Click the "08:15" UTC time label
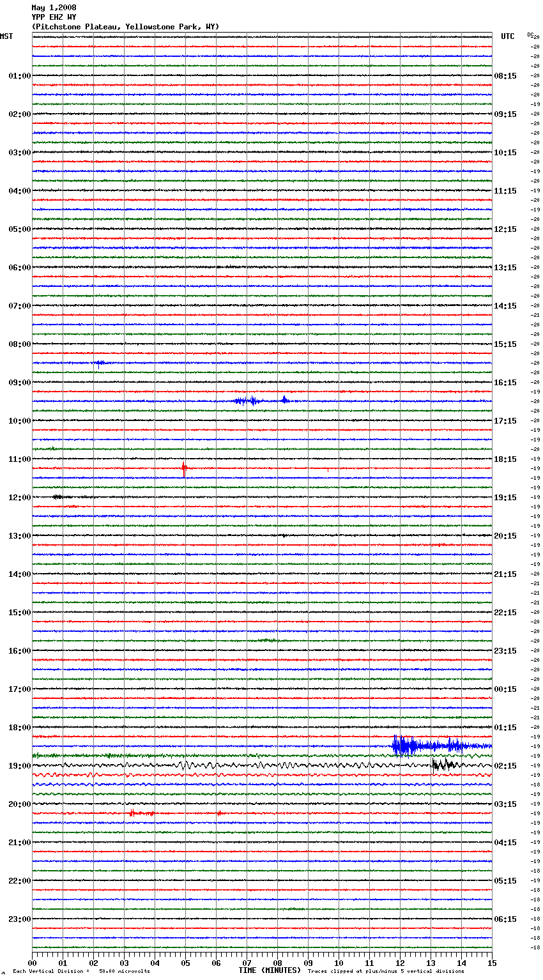 (505, 76)
